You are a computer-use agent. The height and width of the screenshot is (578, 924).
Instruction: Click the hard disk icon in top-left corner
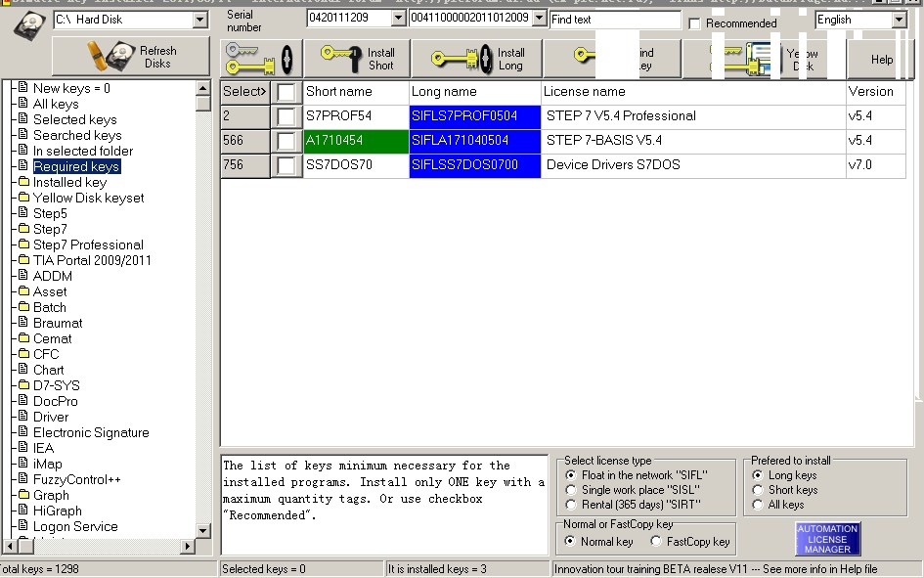(27, 26)
